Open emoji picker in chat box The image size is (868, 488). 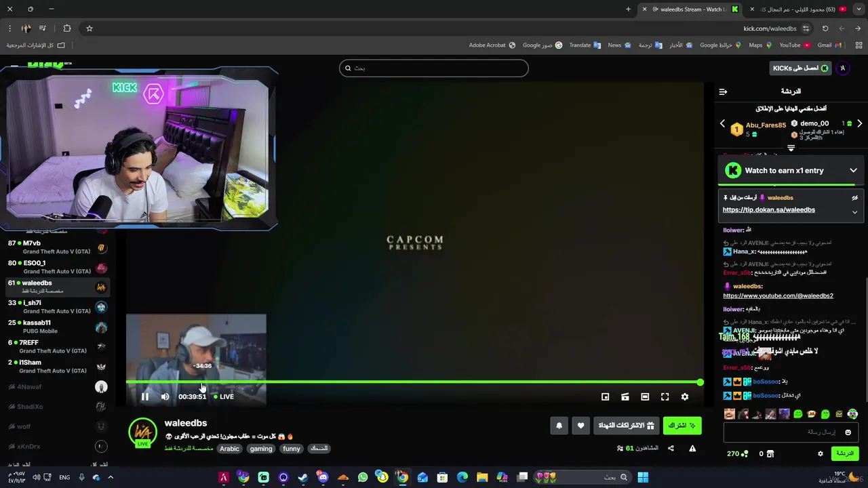coord(848,432)
